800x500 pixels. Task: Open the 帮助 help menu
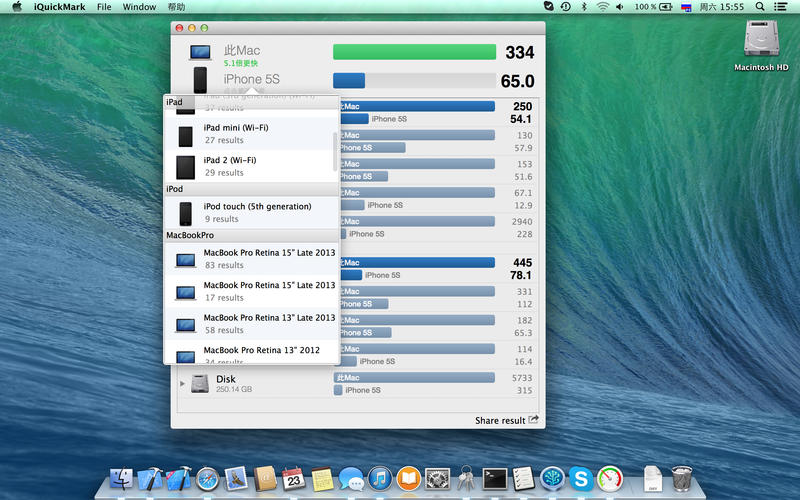tap(176, 7)
